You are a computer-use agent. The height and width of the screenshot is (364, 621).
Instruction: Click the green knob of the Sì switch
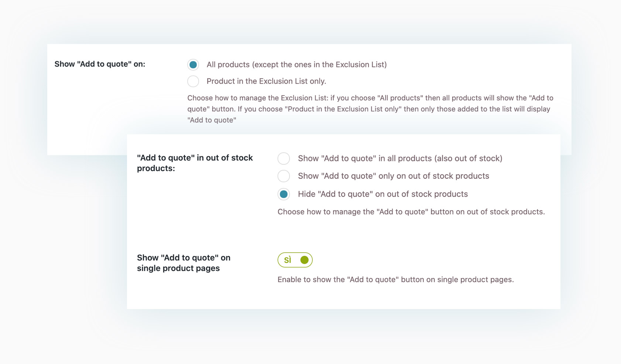pos(304,260)
